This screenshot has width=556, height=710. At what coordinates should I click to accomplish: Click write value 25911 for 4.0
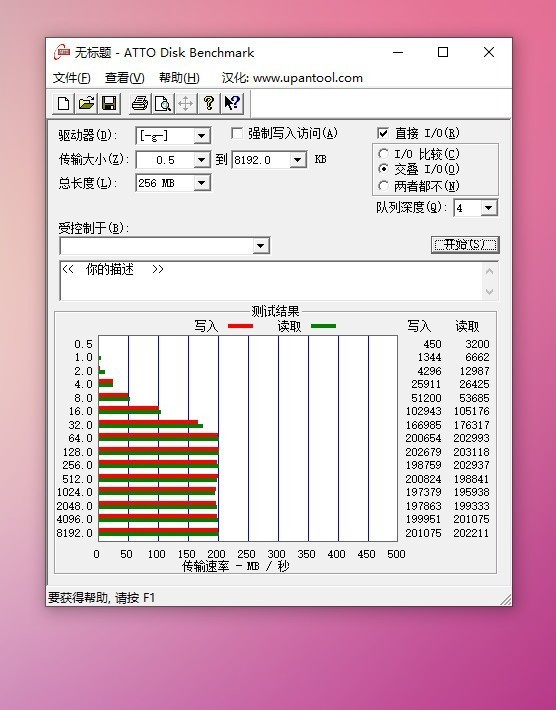click(x=427, y=384)
